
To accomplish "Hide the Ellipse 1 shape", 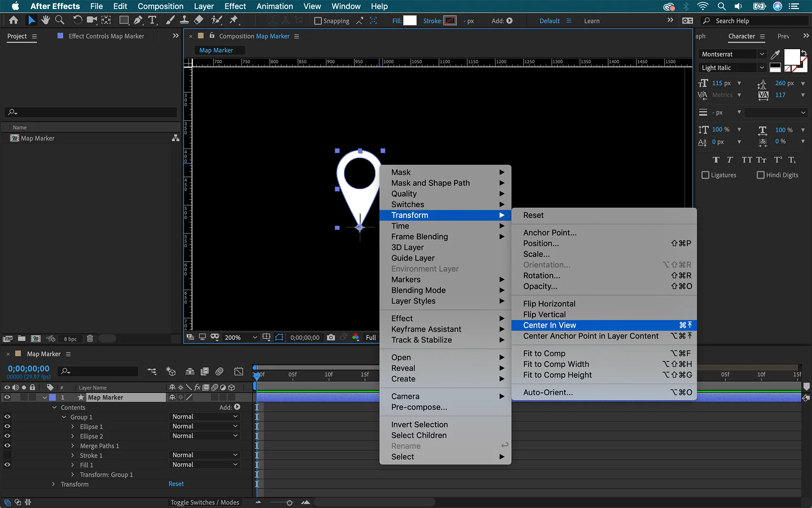I will [x=7, y=427].
